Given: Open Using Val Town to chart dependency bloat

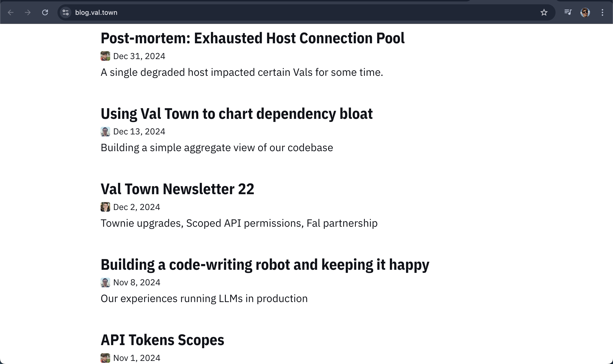Looking at the screenshot, I should coord(237,114).
